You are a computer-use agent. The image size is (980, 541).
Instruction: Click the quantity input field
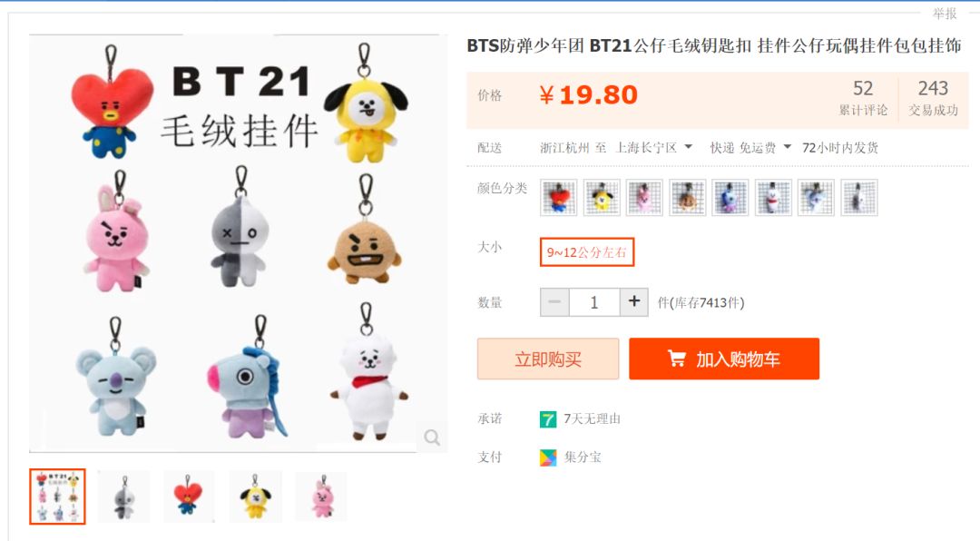[x=594, y=302]
